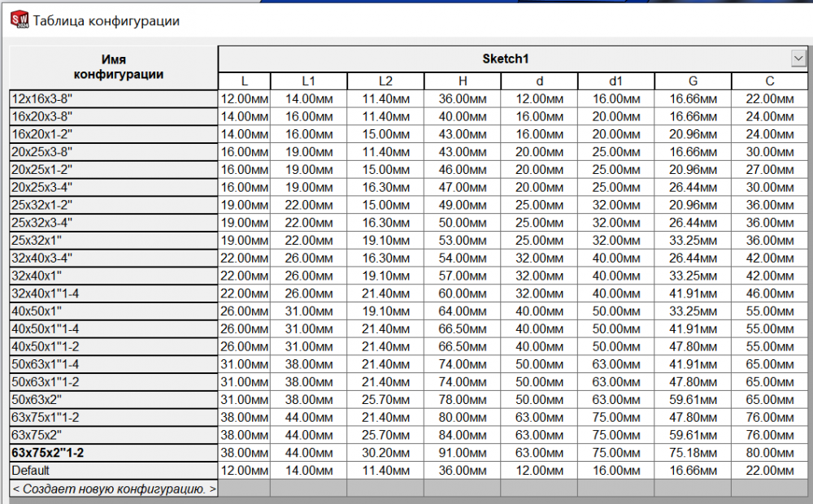Click H value 47.00мм in row 20x25x3-4"
The height and width of the screenshot is (504, 813).
coord(463,187)
